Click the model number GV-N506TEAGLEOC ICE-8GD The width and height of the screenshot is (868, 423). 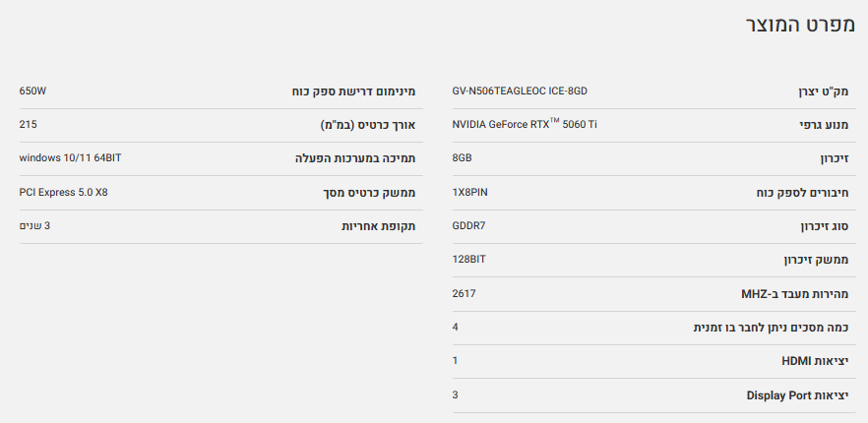[520, 91]
